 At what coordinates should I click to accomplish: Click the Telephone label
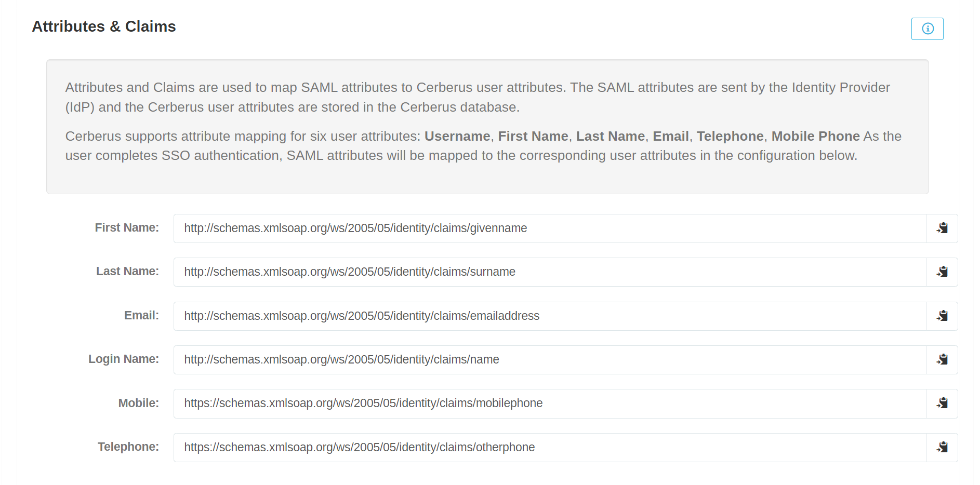coord(128,447)
